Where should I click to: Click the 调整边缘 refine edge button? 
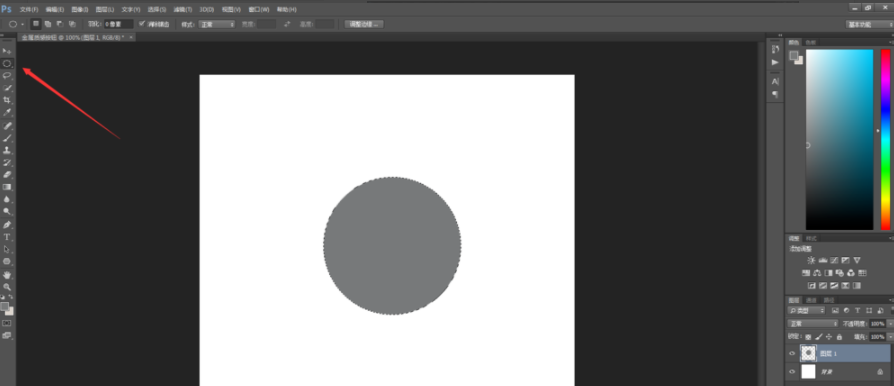(364, 24)
